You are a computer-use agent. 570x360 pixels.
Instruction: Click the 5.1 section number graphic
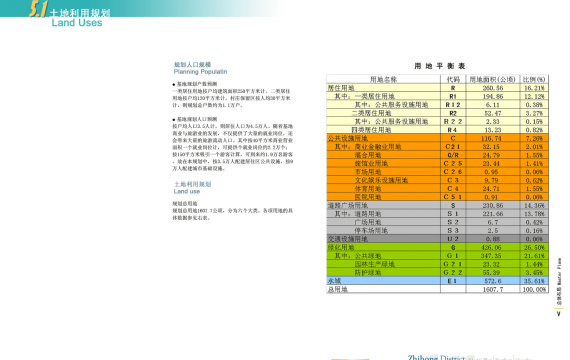[x=38, y=9]
